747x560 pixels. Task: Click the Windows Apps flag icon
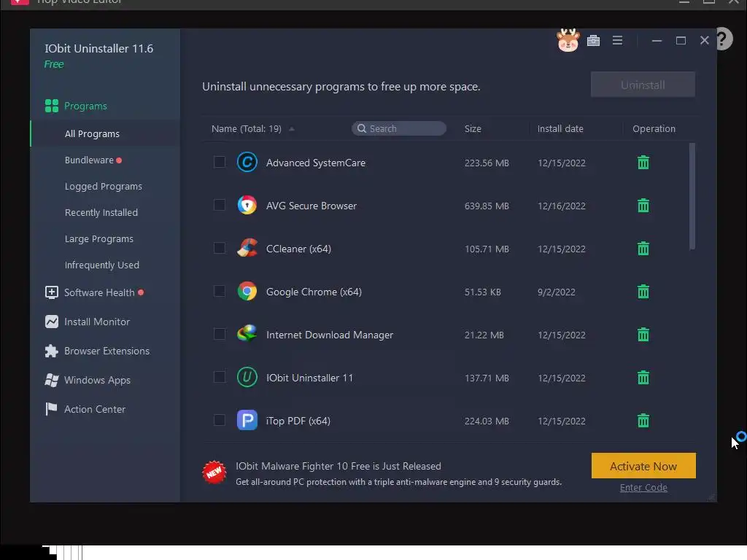tap(52, 380)
